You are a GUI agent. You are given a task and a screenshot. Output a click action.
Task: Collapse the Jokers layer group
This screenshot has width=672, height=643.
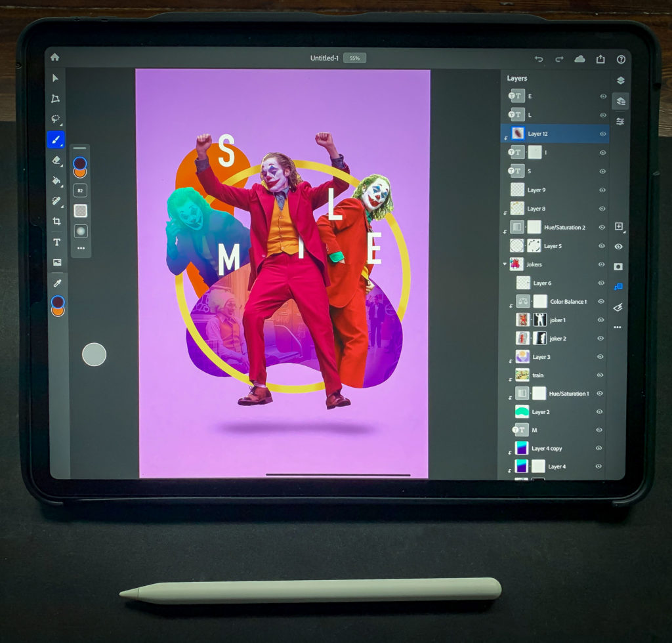tap(505, 264)
